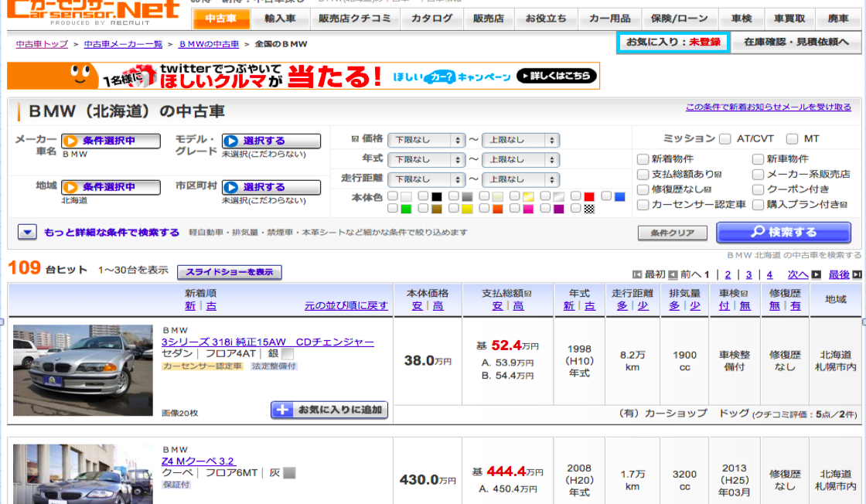Check the 支払総額あり option
The width and height of the screenshot is (866, 504).
pyautogui.click(x=643, y=175)
